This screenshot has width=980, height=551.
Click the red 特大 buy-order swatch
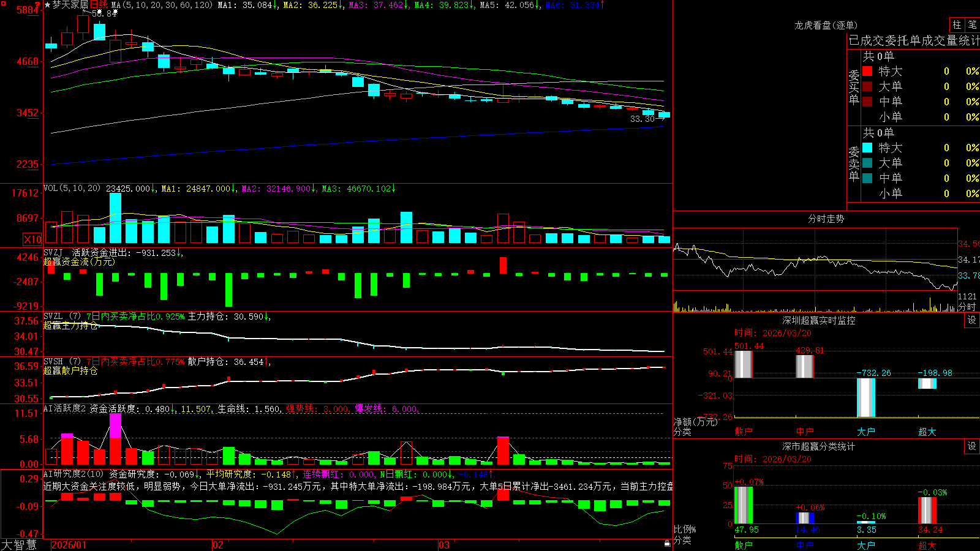[867, 71]
